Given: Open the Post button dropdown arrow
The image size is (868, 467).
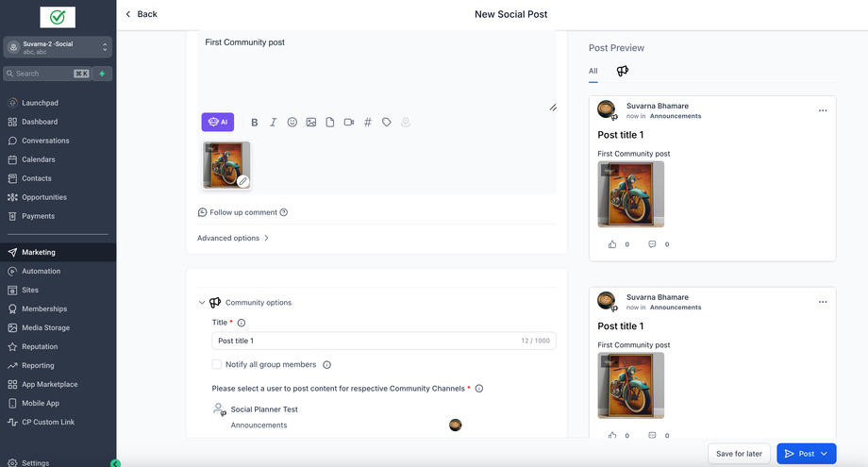Looking at the screenshot, I should tap(824, 454).
